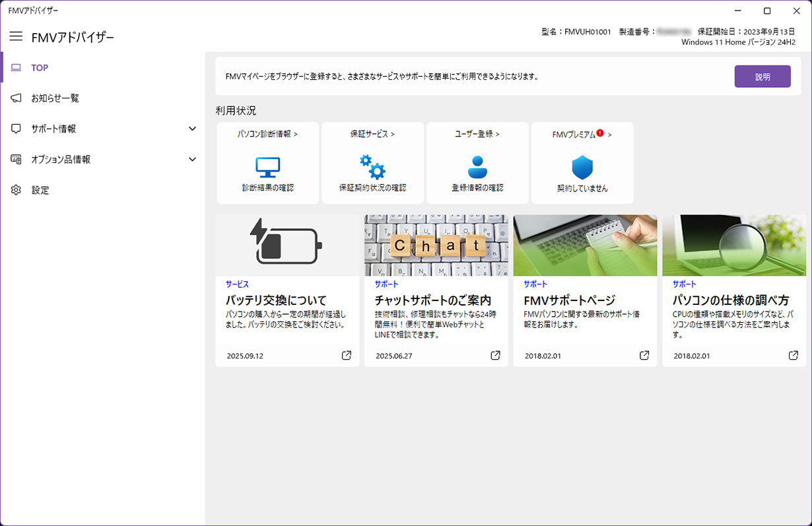Open external link on FMVサポートページ card

click(644, 356)
